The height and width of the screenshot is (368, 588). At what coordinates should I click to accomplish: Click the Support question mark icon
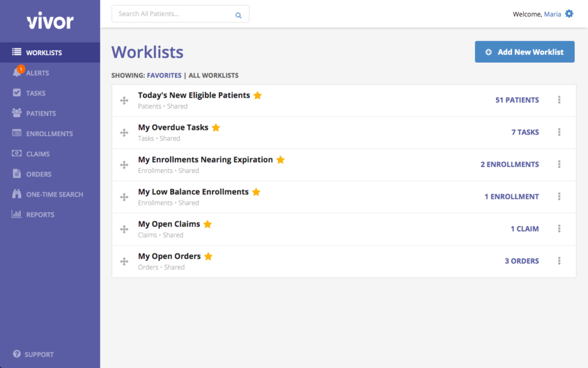pos(17,354)
